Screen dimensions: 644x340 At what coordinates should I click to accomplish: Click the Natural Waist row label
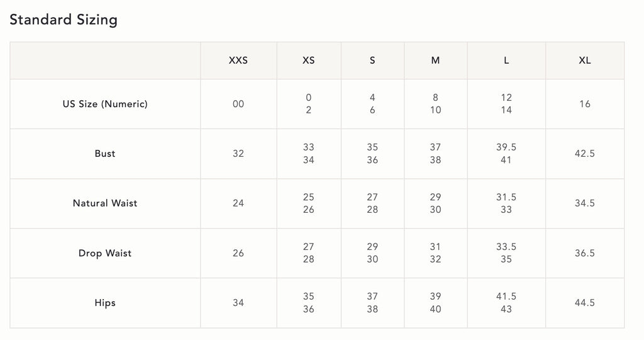(x=105, y=203)
